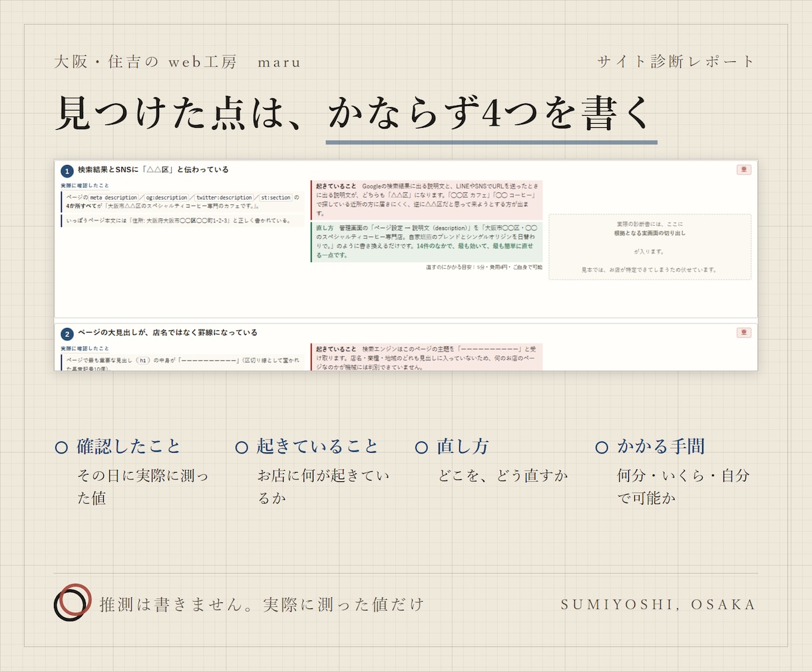Click the 重 severity tag on item 2
This screenshot has width=812, height=671.
pyautogui.click(x=743, y=333)
